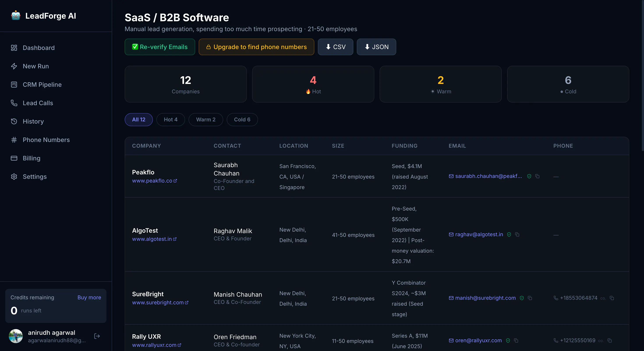
Task: Open www.surebright.com link
Action: coord(160,303)
